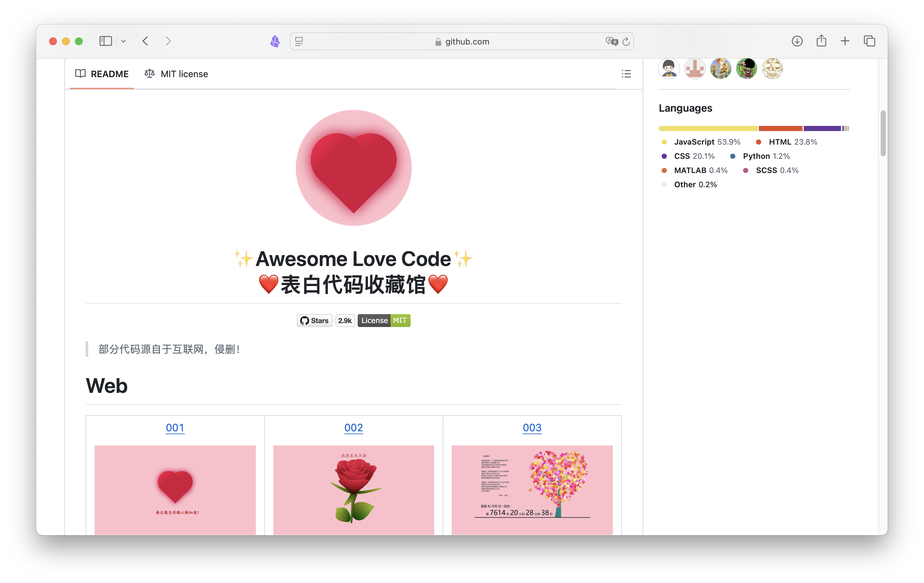Viewport: 924px width, 583px height.
Task: Click the 表白代码收藏馆 subtitle heading
Action: click(353, 285)
